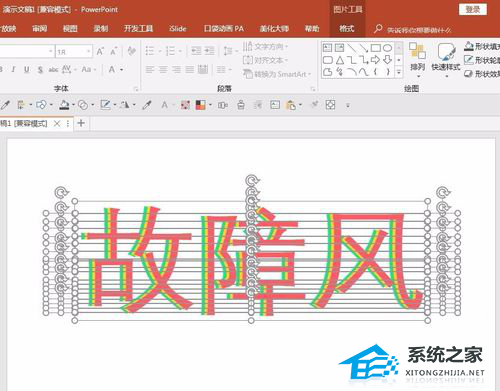The width and height of the screenshot is (500, 391).
Task: Select the curve shape in the gallery
Action: [363, 72]
